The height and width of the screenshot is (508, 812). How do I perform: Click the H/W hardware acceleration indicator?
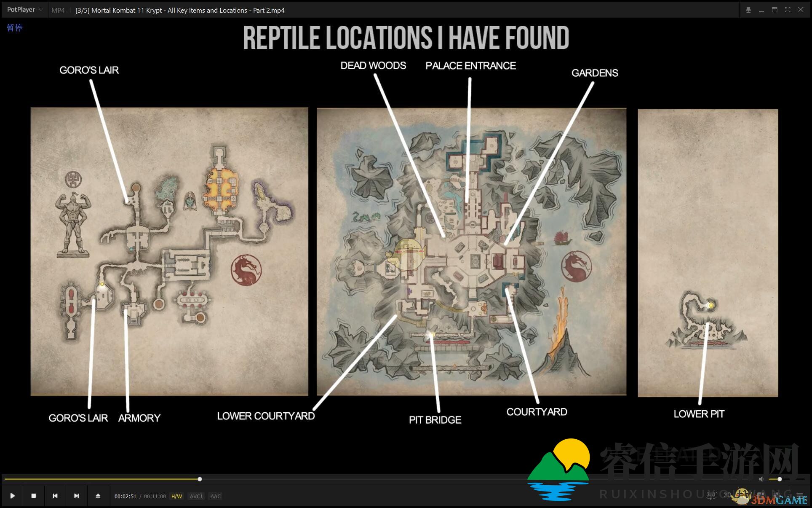click(176, 496)
